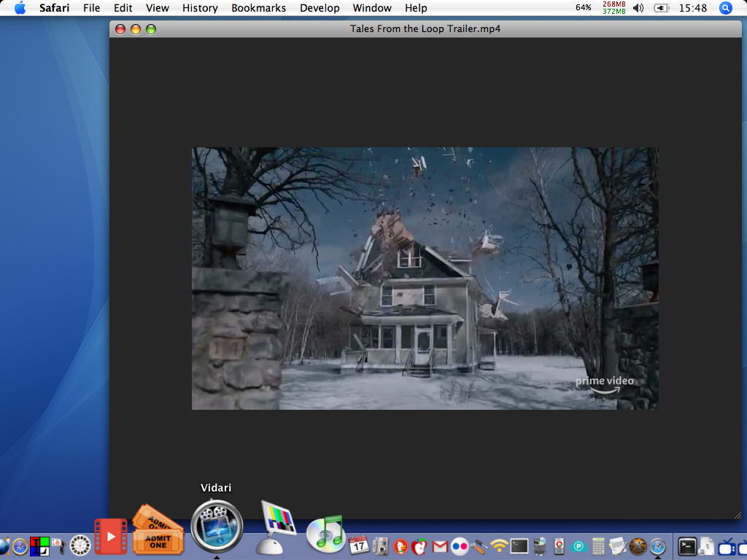This screenshot has width=747, height=560.
Task: Open the black Terminal icon right of divider
Action: pos(687,547)
